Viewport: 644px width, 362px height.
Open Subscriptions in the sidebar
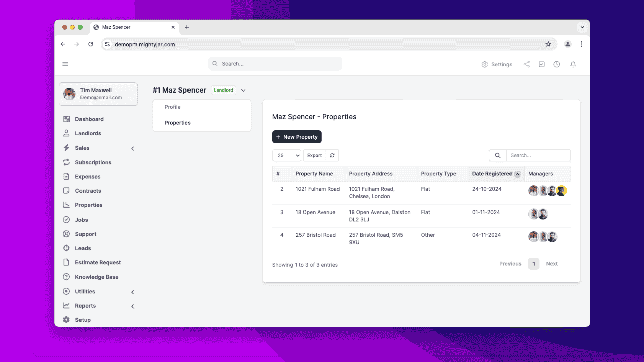93,162
